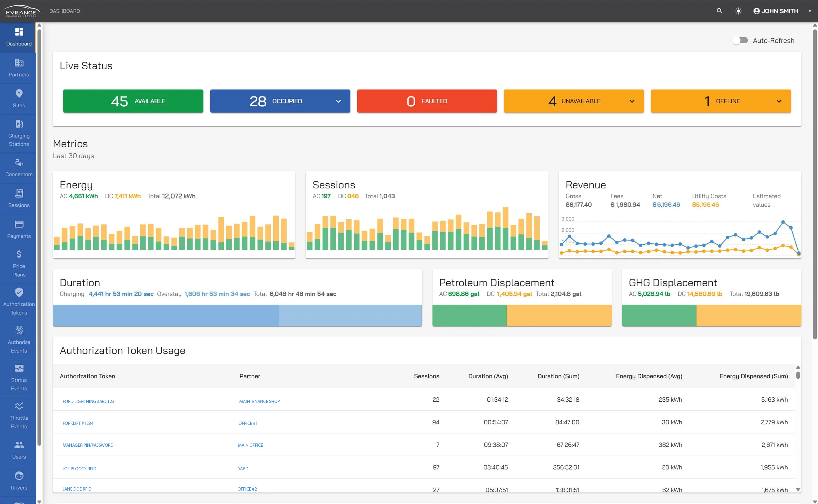Expand the Occupied status dropdown

coord(338,101)
